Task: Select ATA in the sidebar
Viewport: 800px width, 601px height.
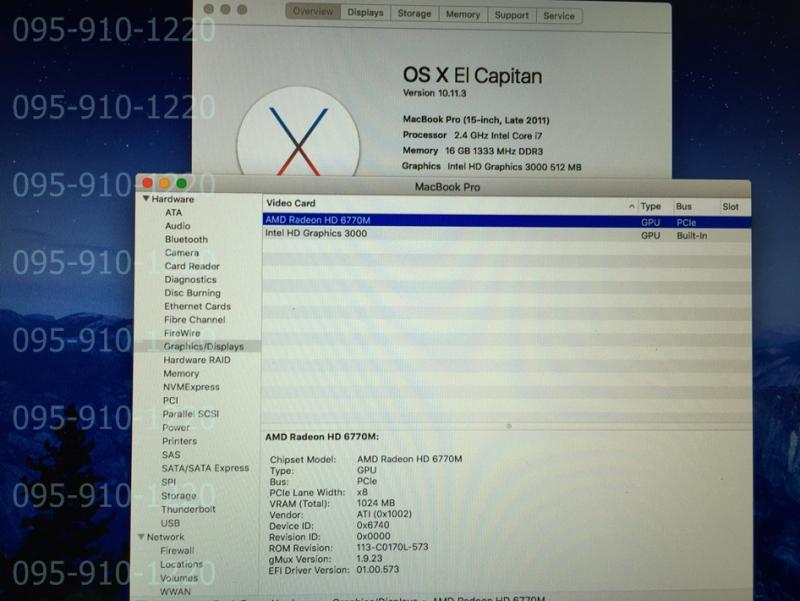Action: (173, 212)
